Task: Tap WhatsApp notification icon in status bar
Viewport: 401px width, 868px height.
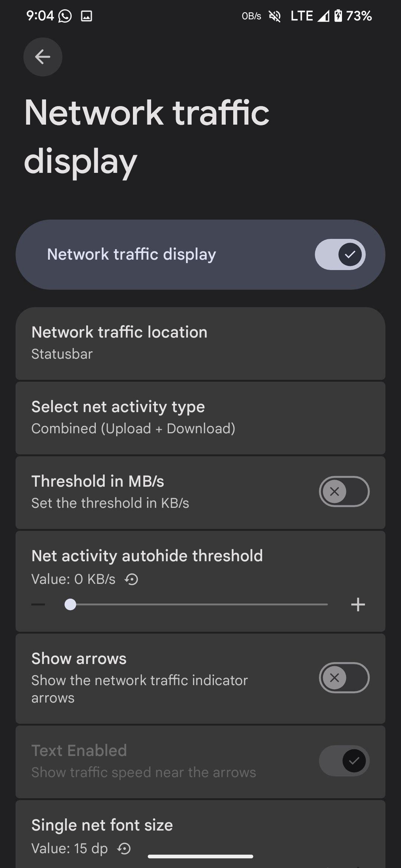Action: (65, 16)
